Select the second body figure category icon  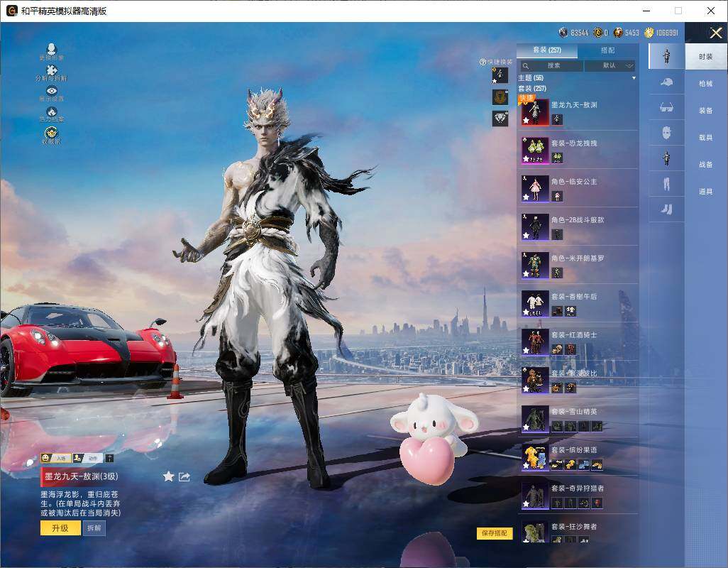point(667,159)
